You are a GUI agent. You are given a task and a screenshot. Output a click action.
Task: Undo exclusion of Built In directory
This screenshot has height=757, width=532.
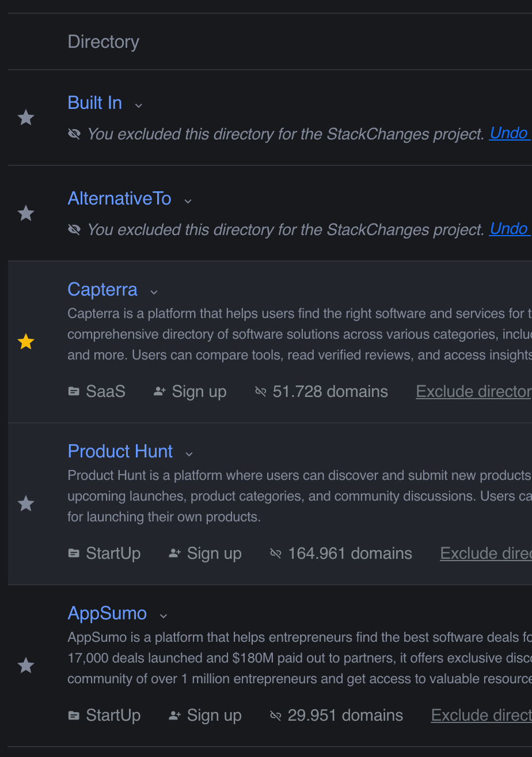pos(509,133)
